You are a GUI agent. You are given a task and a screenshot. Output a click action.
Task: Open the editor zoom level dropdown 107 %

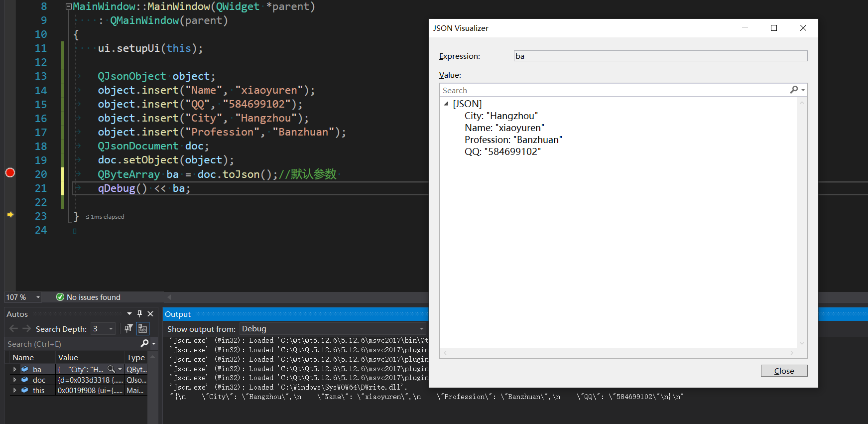(23, 297)
